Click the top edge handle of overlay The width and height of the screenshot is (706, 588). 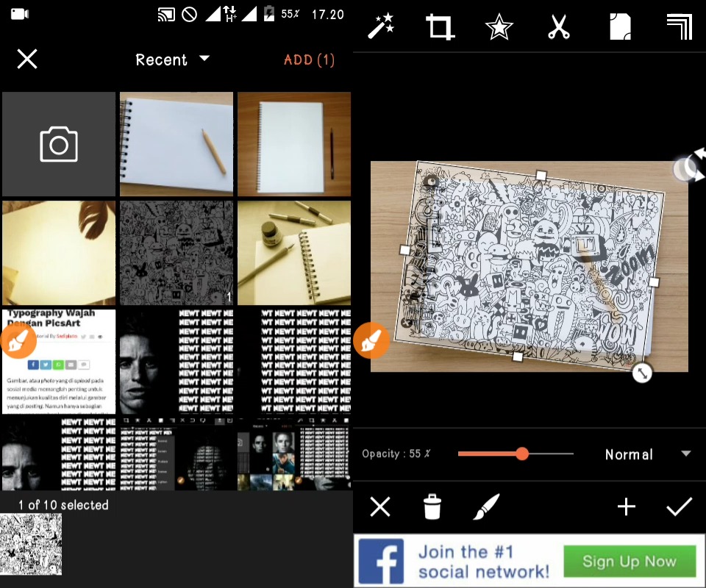point(541,176)
